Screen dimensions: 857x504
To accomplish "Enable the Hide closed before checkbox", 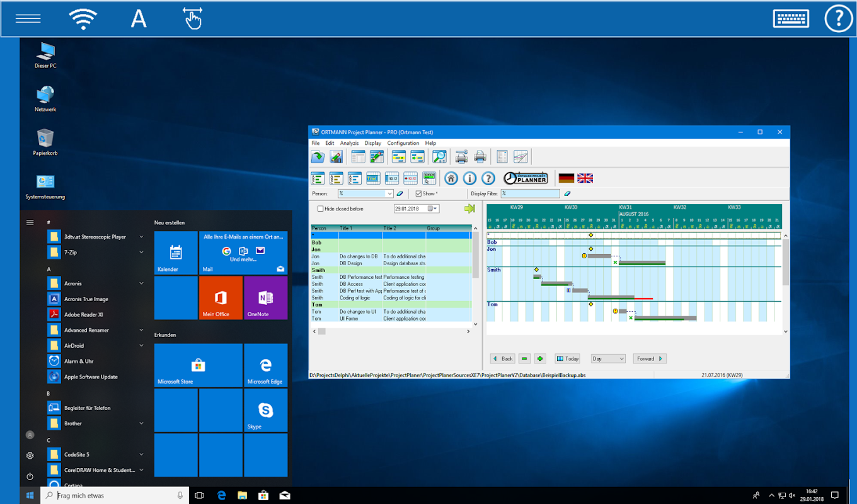I will (x=321, y=209).
